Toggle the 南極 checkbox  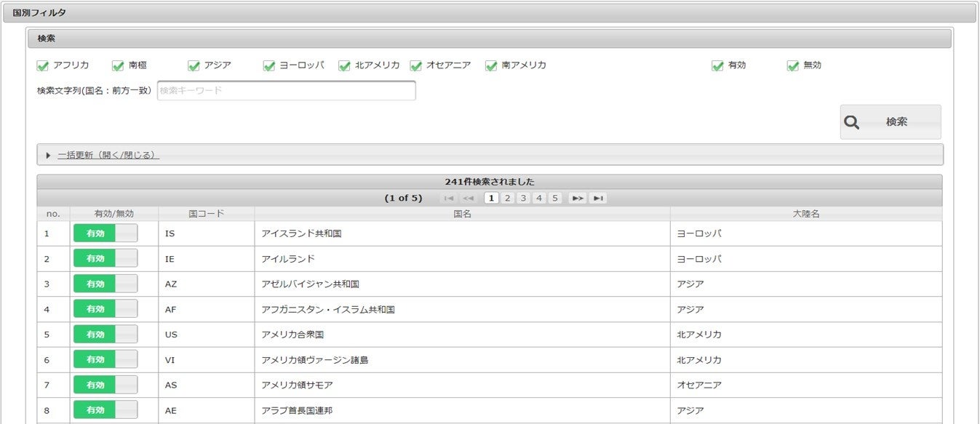coord(118,66)
